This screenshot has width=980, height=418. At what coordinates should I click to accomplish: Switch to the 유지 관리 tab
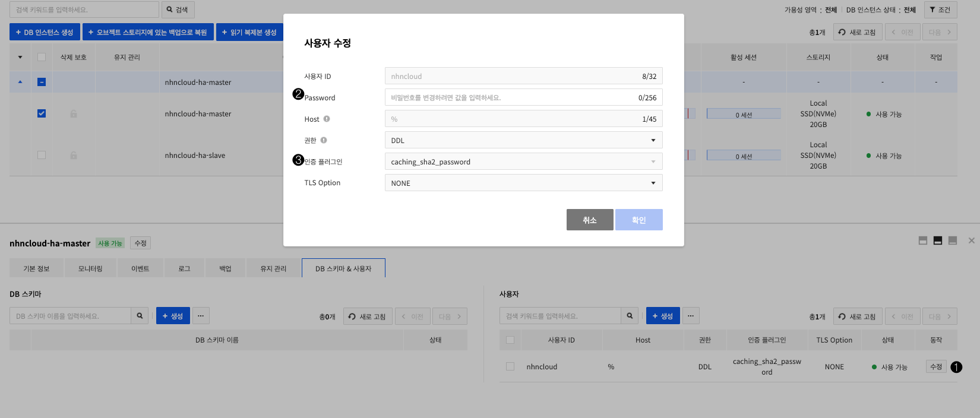[x=273, y=268]
